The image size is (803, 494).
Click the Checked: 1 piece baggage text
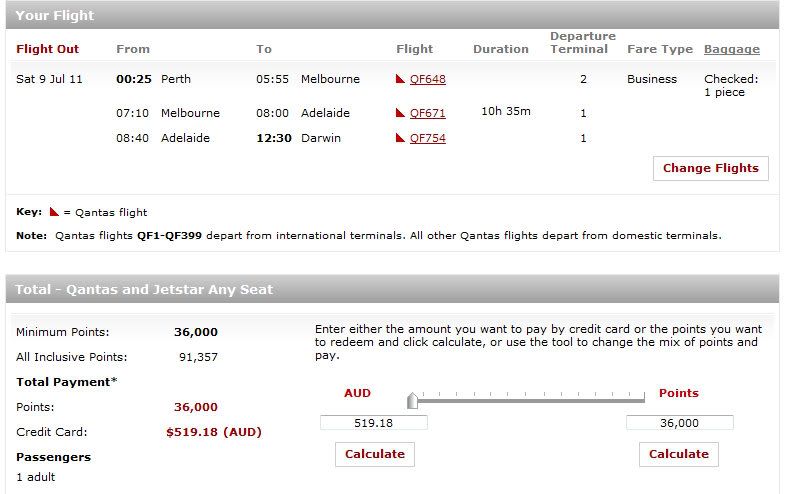click(x=731, y=85)
